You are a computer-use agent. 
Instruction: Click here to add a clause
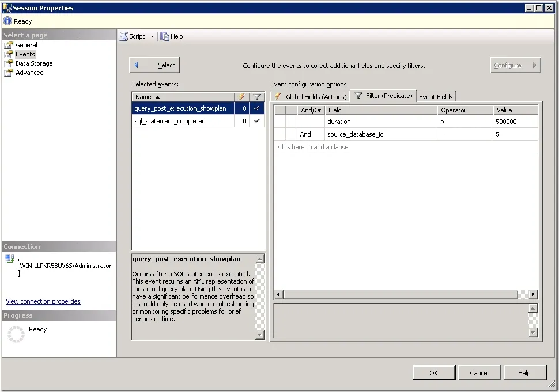tap(406, 147)
